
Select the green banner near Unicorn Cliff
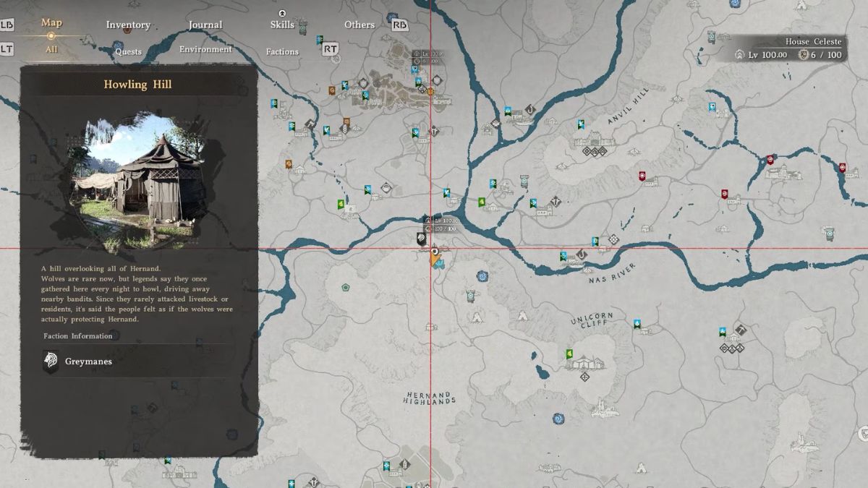click(x=569, y=354)
